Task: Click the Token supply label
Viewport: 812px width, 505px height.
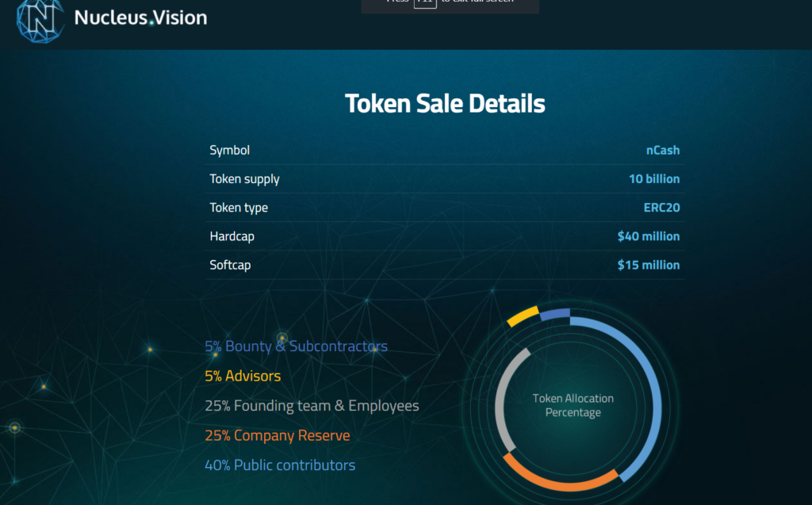Action: [x=244, y=179]
